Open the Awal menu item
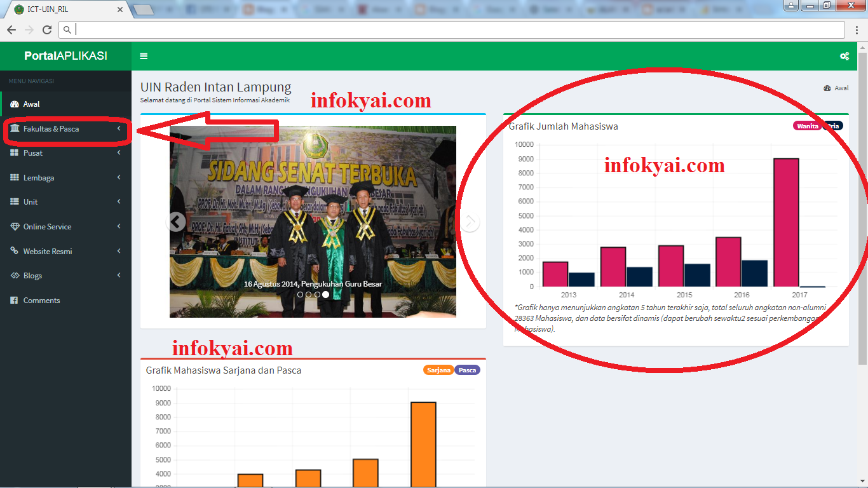This screenshot has height=488, width=868. pyautogui.click(x=65, y=104)
